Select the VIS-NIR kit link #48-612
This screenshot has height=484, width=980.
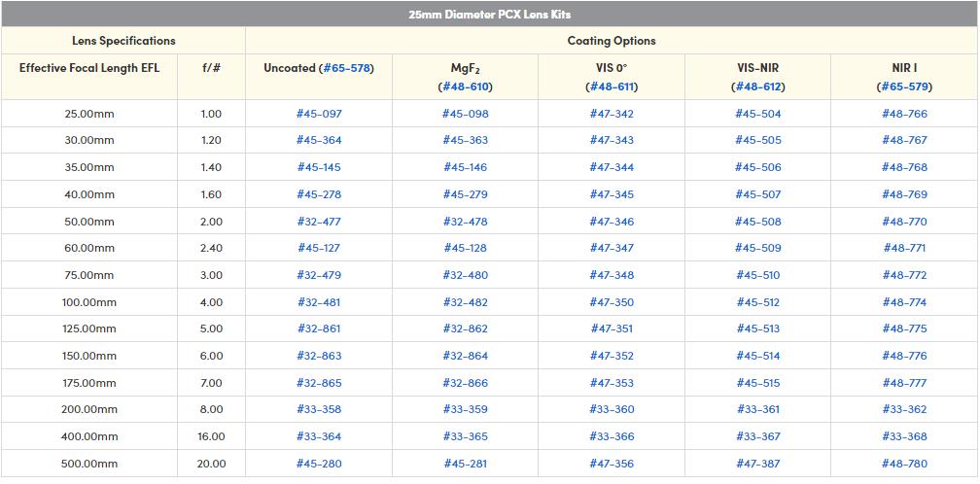pos(757,86)
